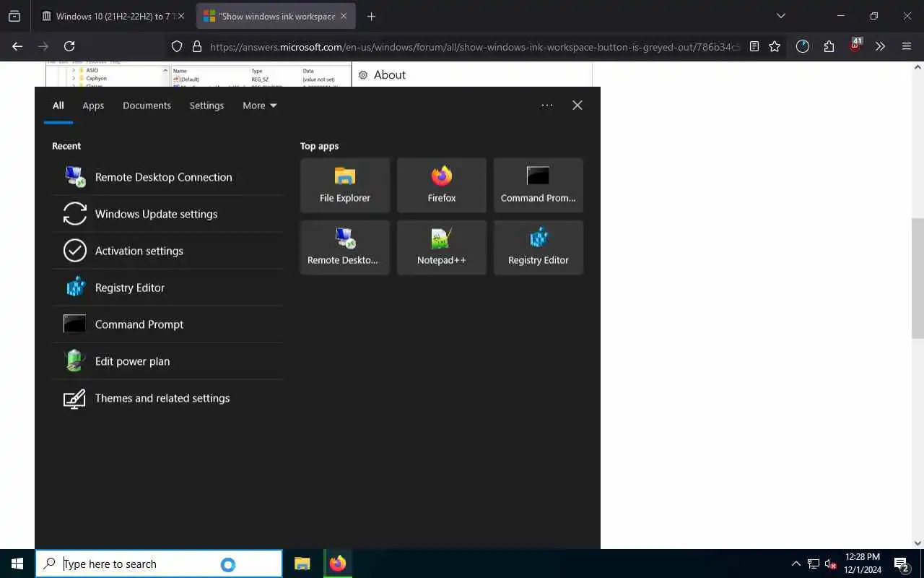Screen dimensions: 924x578
Task: Click the Cortana circle in search box
Action: point(228,564)
